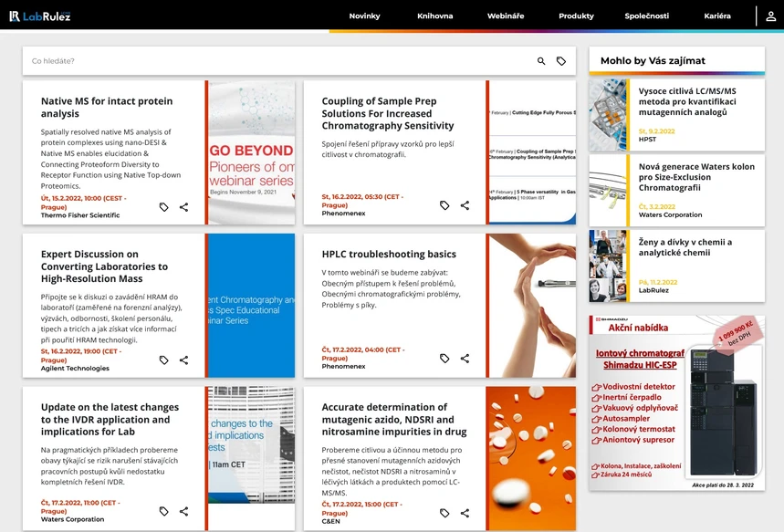This screenshot has height=532, width=784.
Task: Click tag icon on Expert Discussion card
Action: click(163, 360)
